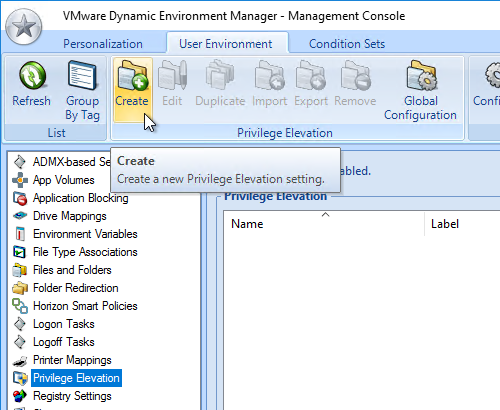Click the Printer Mappings printer icon
This screenshot has width=500, height=410.
point(20,361)
